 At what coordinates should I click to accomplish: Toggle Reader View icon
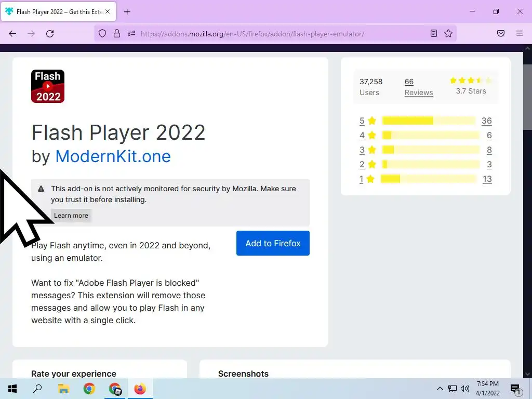pos(433,33)
